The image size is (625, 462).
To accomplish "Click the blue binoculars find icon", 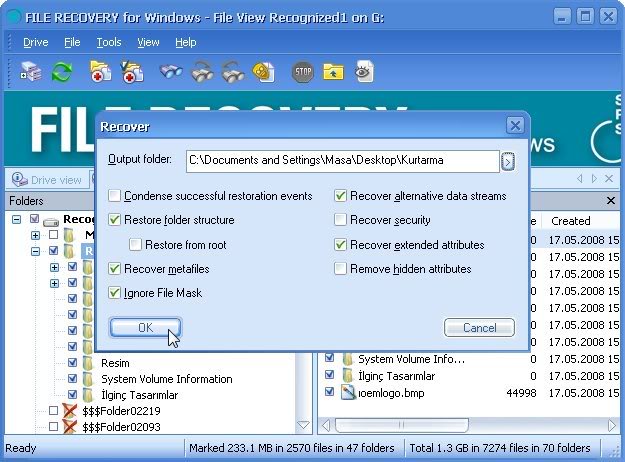I will click(171, 72).
